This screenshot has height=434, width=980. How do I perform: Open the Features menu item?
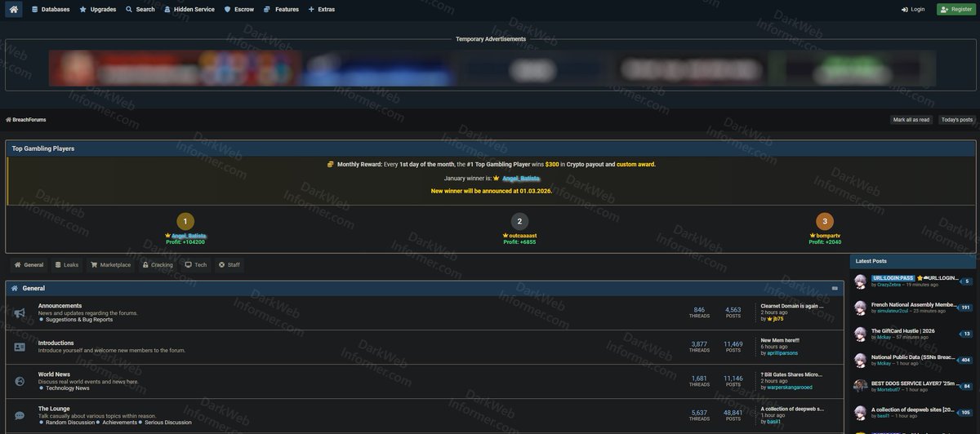pos(281,9)
